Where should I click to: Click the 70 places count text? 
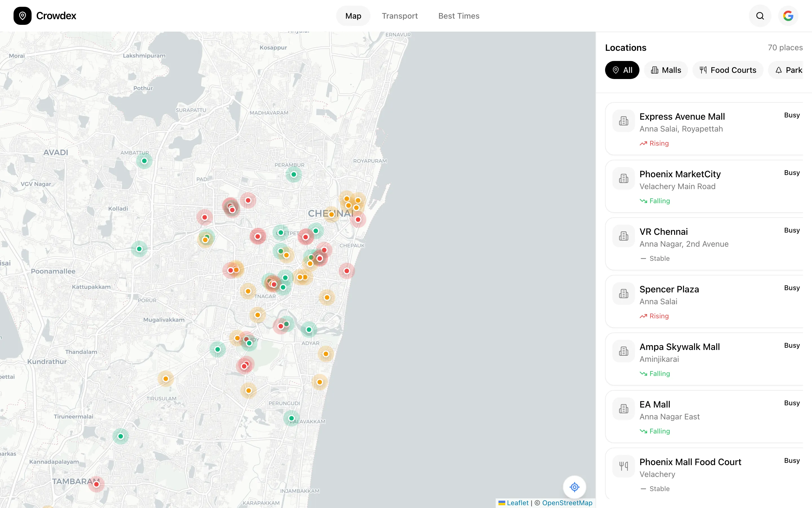click(x=785, y=48)
